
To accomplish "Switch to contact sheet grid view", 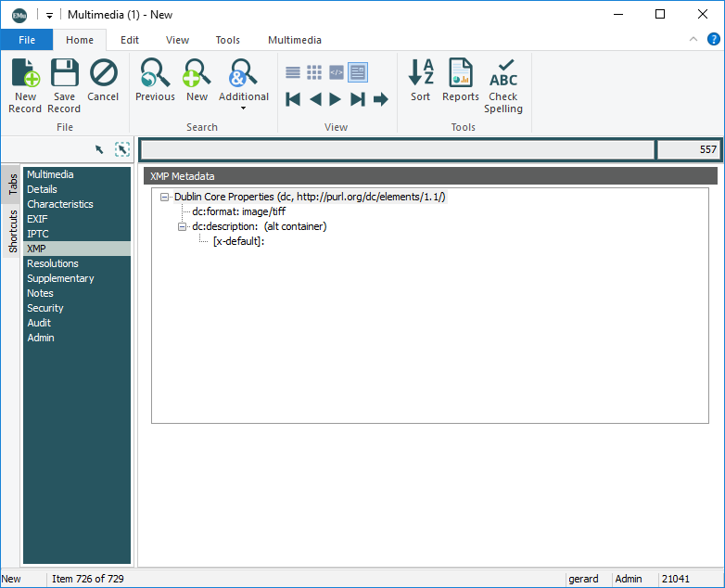I will click(314, 72).
